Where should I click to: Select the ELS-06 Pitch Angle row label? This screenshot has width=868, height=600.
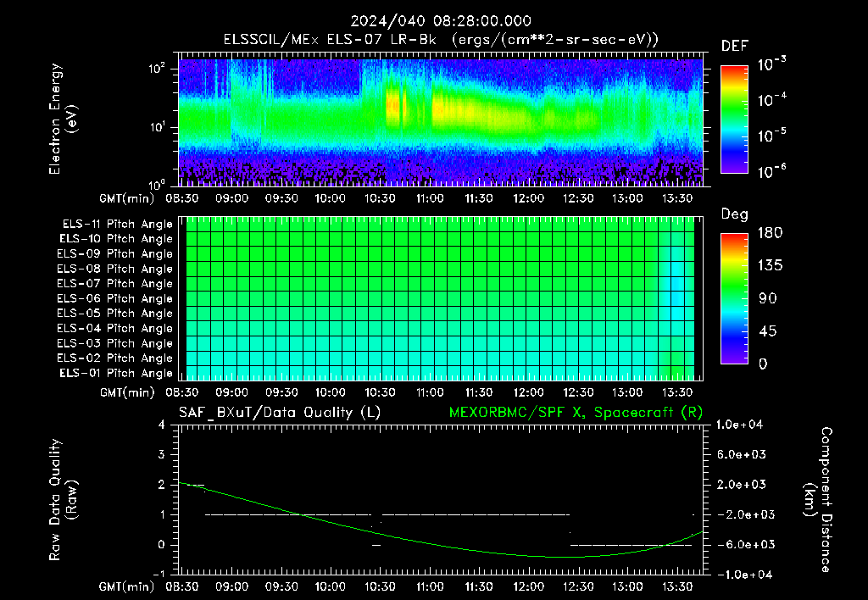tap(114, 298)
